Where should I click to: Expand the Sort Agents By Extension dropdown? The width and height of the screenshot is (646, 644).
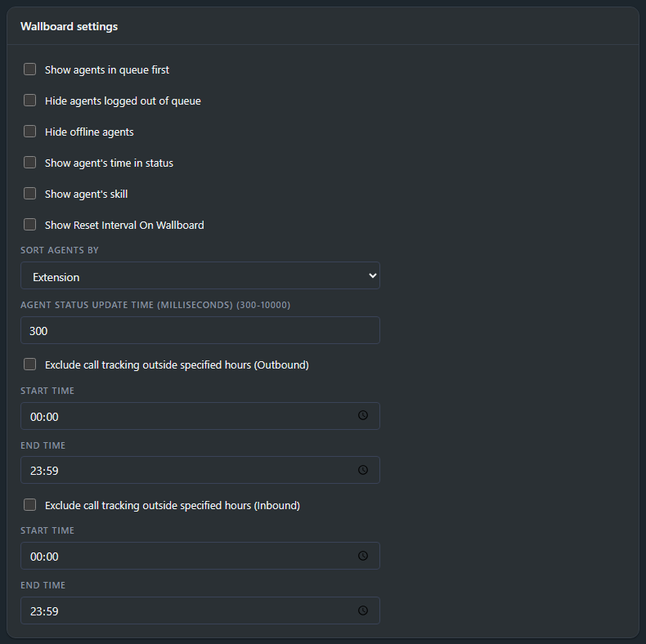(200, 275)
